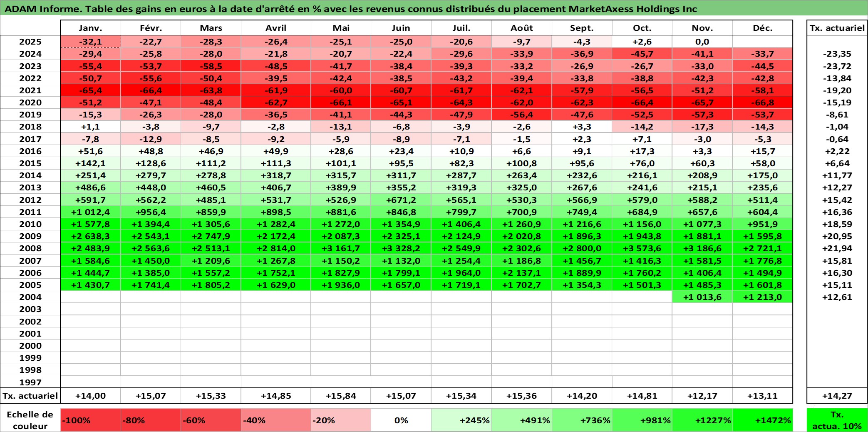Screen dimensions: 868x432
Task: Select the +2 747,9 cell for Mars 2009
Action: [211, 236]
